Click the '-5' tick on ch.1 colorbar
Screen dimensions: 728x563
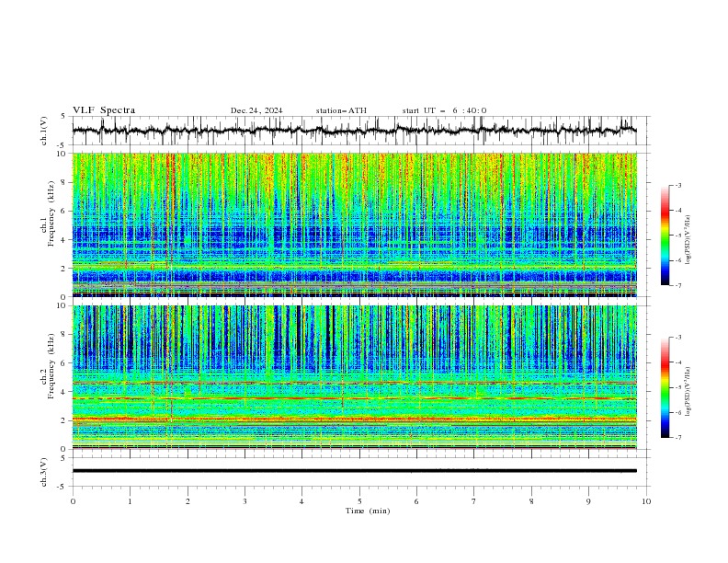[x=678, y=236]
